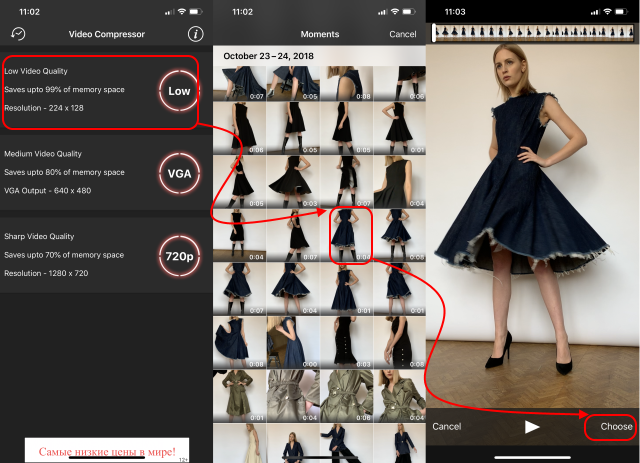Image resolution: width=640 pixels, height=463 pixels.
Task: Select long black buttoned dress 0:03 thumbnail
Action: [x=346, y=342]
